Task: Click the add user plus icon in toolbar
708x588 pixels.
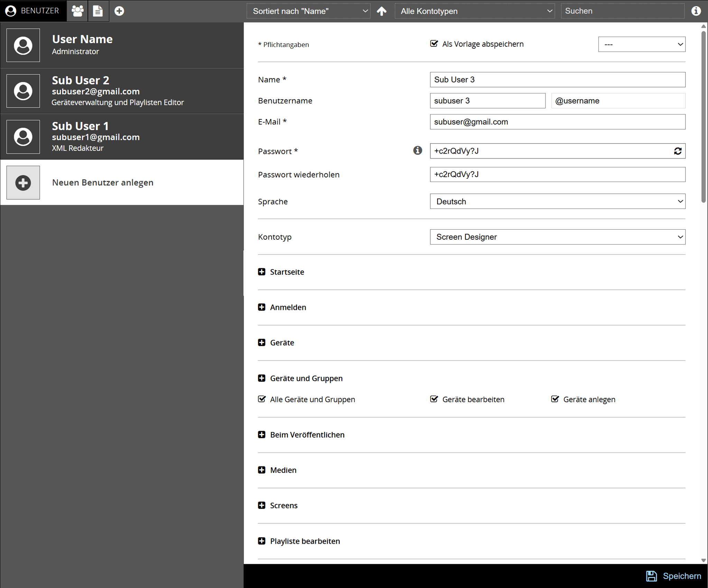Action: (x=119, y=11)
